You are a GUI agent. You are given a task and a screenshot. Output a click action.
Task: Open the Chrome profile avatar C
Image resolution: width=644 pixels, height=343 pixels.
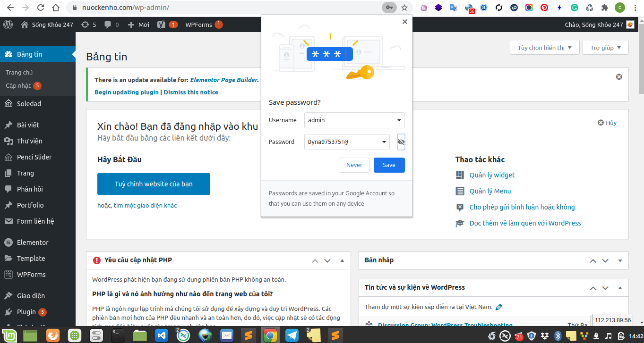(x=619, y=8)
